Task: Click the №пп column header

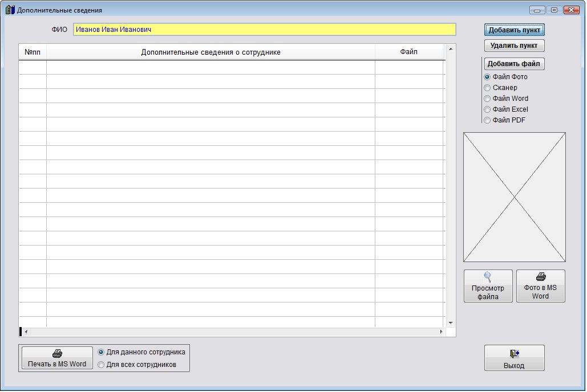Action: (x=33, y=52)
